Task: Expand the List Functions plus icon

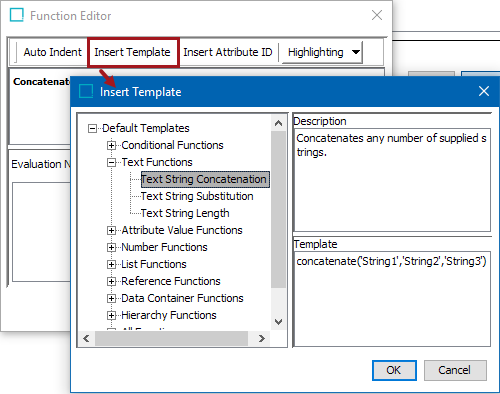Action: click(111, 264)
